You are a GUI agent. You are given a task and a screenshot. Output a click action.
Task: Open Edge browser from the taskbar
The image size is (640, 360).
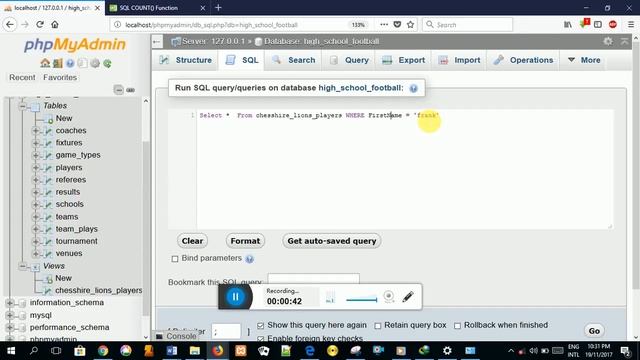tap(310, 351)
